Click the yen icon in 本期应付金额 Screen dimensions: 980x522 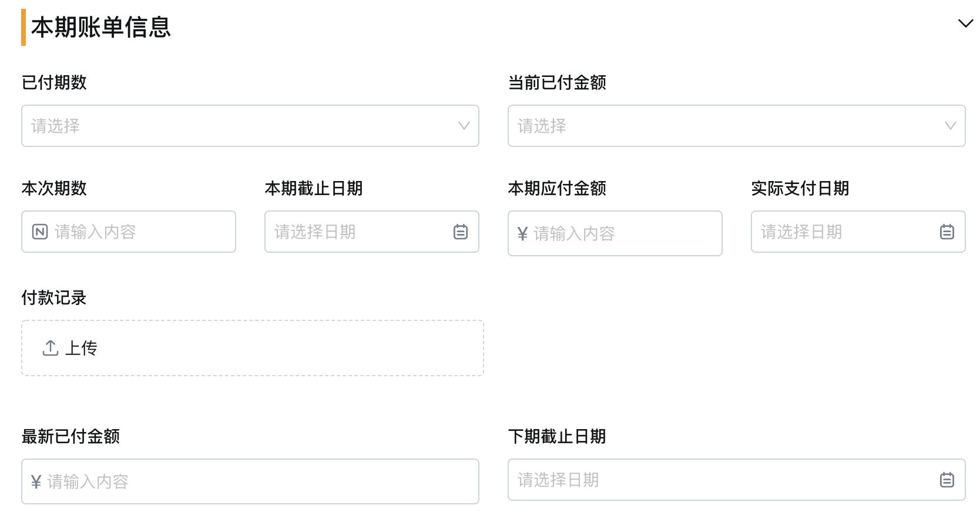click(x=522, y=234)
